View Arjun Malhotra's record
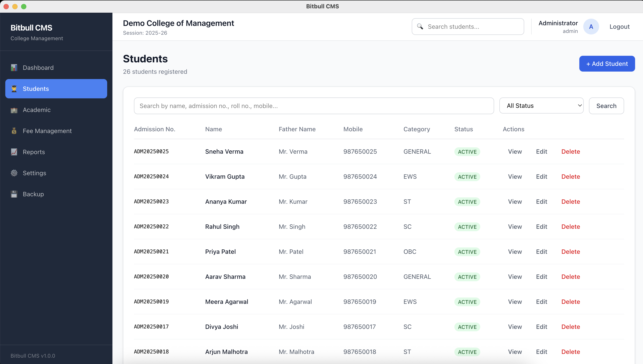Image resolution: width=643 pixels, height=364 pixels. pos(515,352)
